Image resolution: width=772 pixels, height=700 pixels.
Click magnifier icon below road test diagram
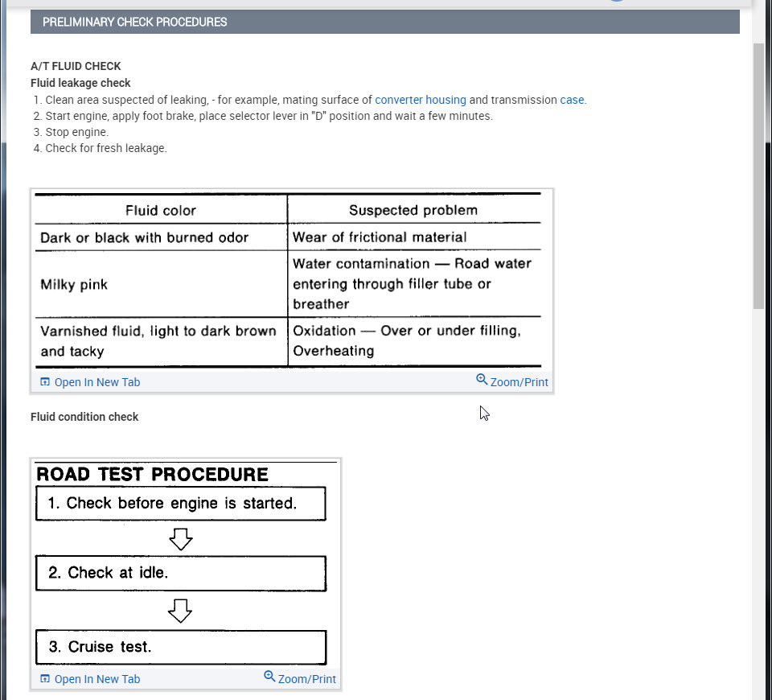tap(269, 677)
